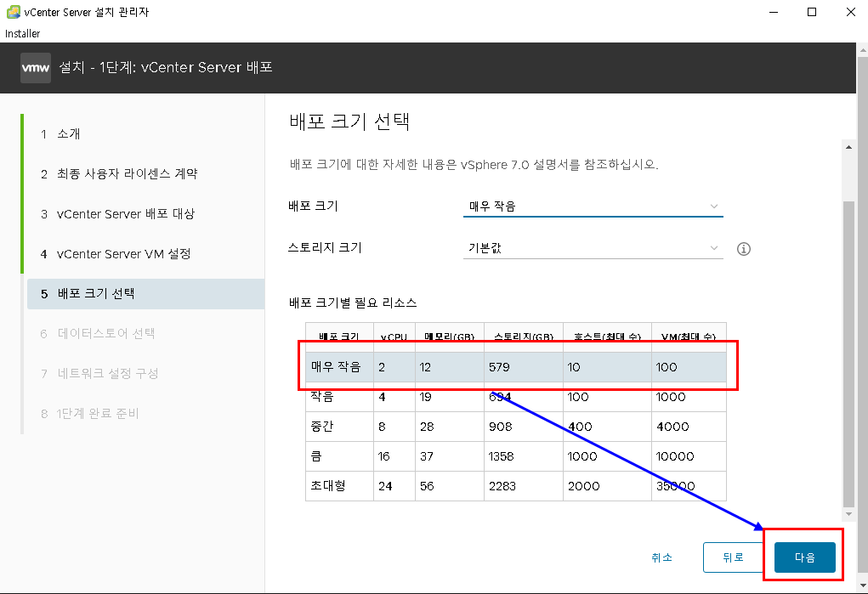This screenshot has width=868, height=594.
Task: Click the vmw logo in header
Action: 36,68
